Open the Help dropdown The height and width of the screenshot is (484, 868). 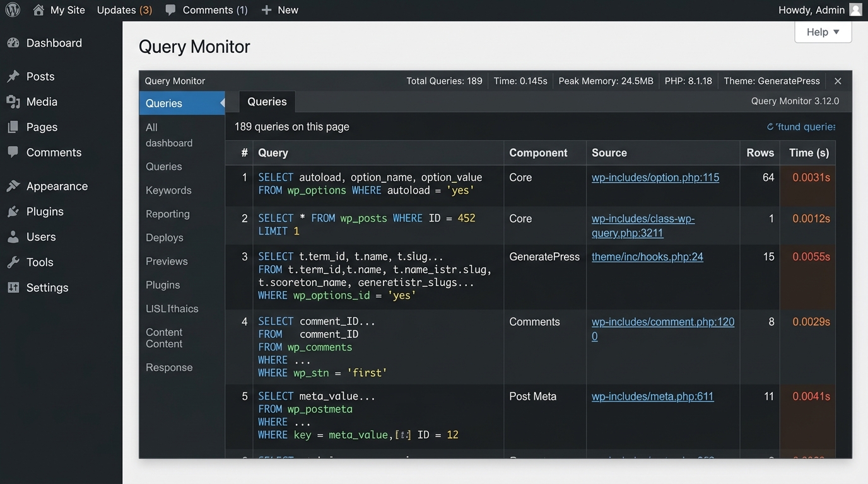[823, 32]
